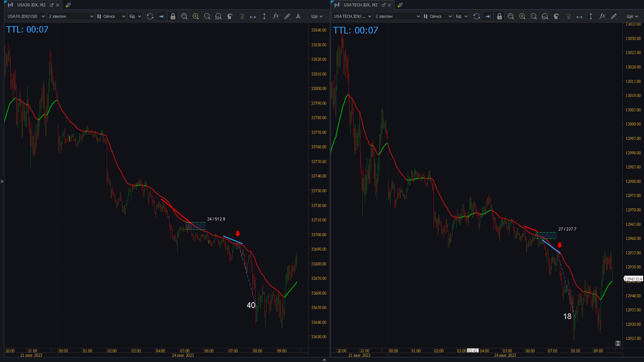Expand 'Ще' more menu in USA30 chart
Viewport: 644px width, 362px height.
pyautogui.click(x=317, y=16)
